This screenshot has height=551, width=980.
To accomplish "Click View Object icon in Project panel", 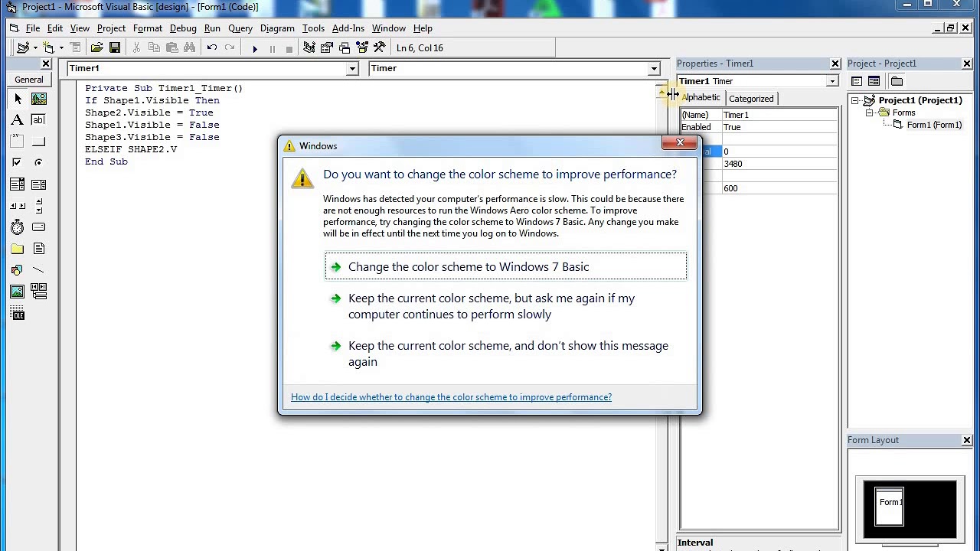I will click(874, 81).
